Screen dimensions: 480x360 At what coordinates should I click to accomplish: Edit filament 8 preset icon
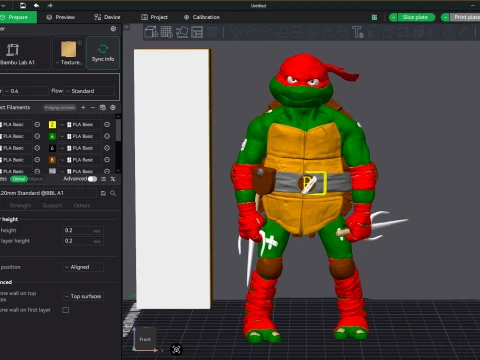pyautogui.click(x=107, y=160)
